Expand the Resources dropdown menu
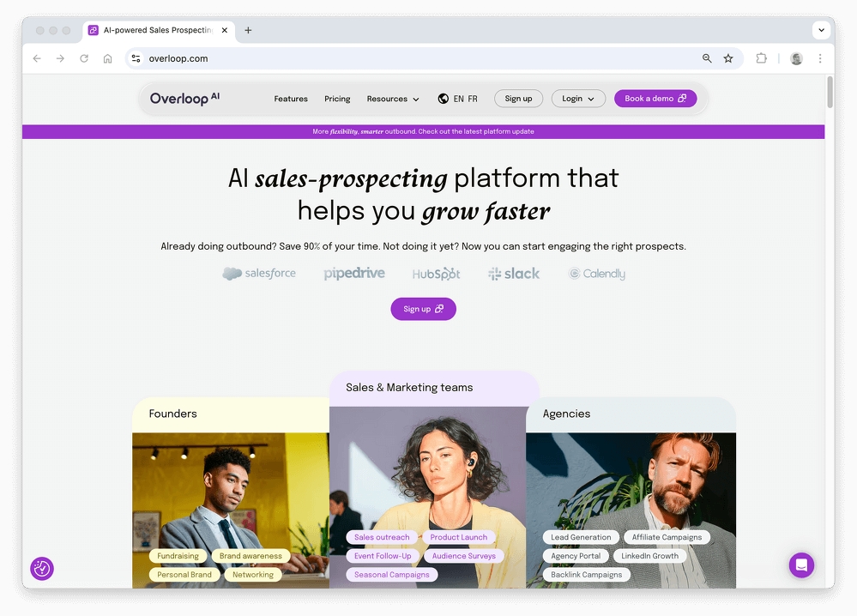Screen dimensions: 857x616 (x=392, y=99)
